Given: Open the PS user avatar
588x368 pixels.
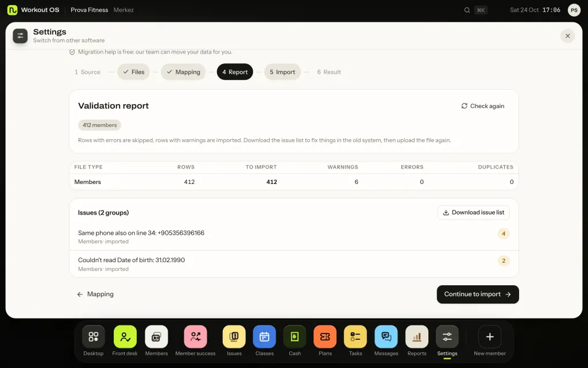Looking at the screenshot, I should click(574, 10).
